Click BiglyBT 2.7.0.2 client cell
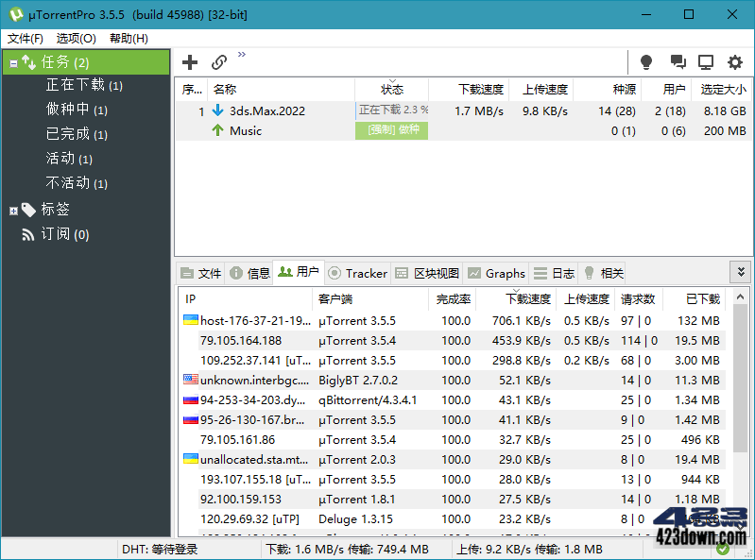This screenshot has width=755, height=560. [358, 380]
